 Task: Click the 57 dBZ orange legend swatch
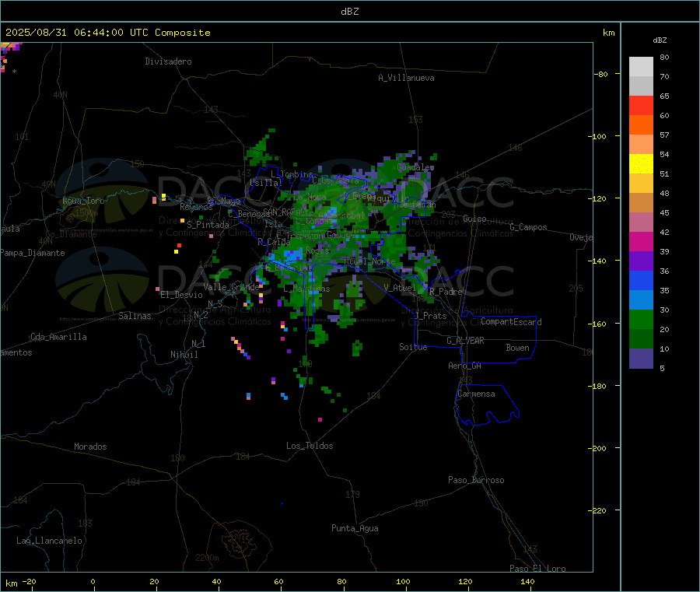641,125
